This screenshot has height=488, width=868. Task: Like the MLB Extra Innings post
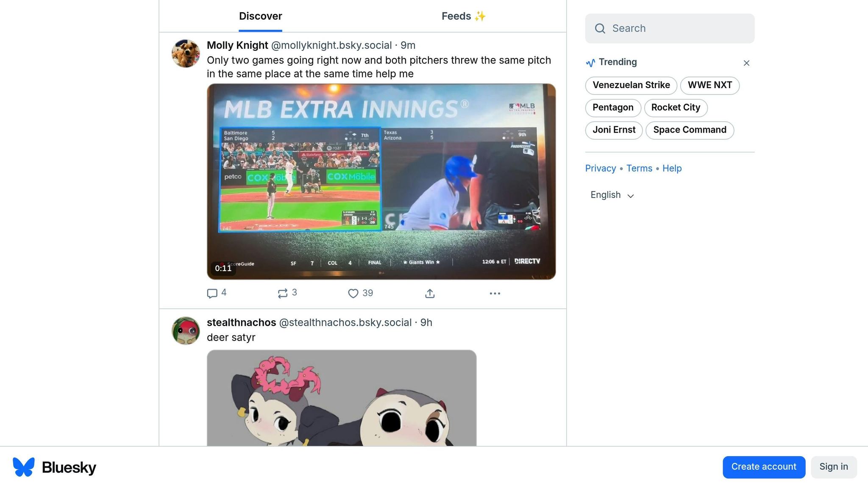coord(353,293)
